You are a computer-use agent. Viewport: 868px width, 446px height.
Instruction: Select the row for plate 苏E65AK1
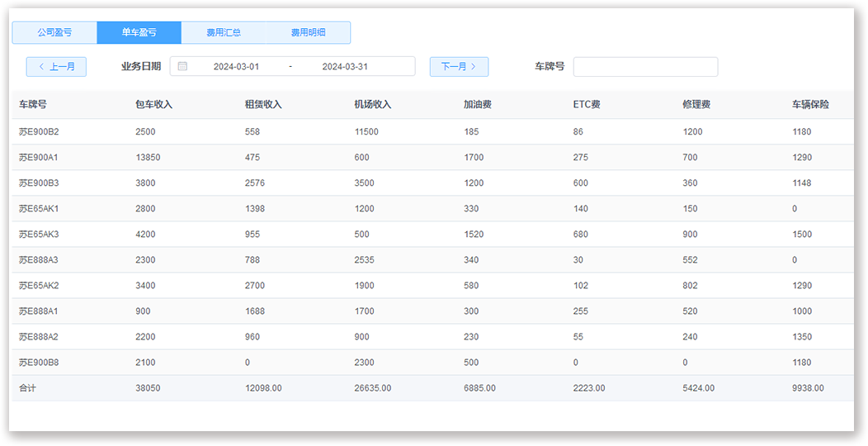click(x=39, y=209)
